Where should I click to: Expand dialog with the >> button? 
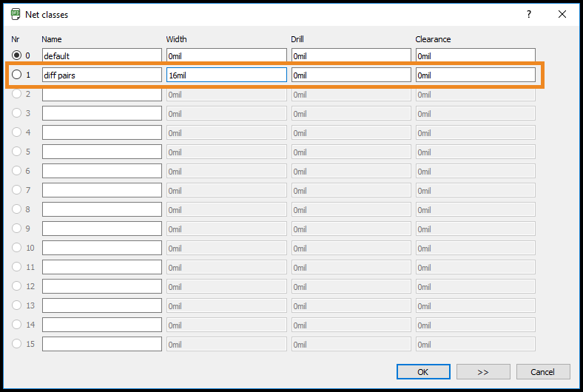click(483, 371)
